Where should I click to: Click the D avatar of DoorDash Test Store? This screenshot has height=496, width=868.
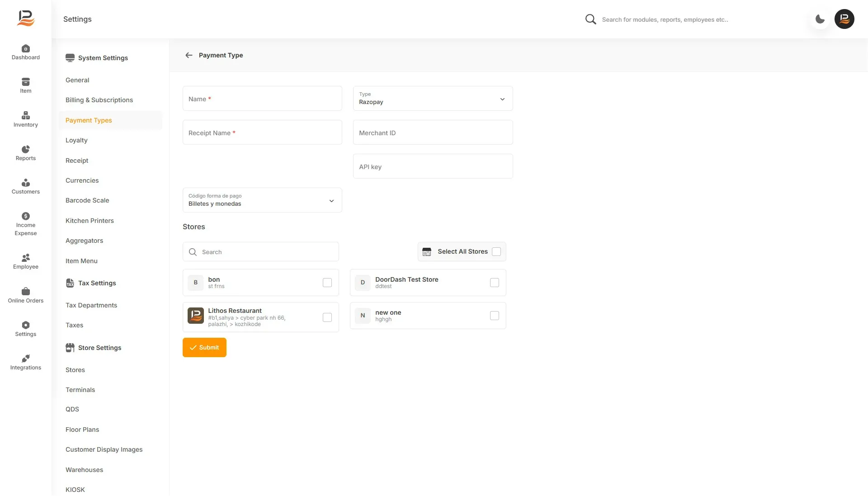(x=363, y=283)
